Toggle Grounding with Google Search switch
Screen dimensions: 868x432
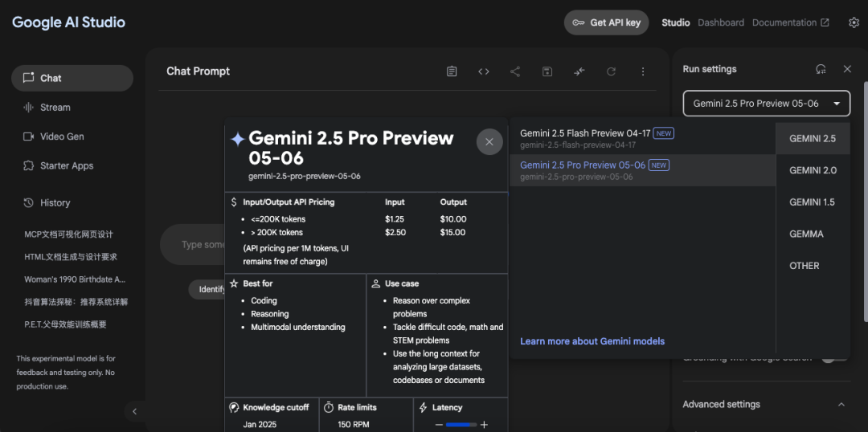point(834,358)
